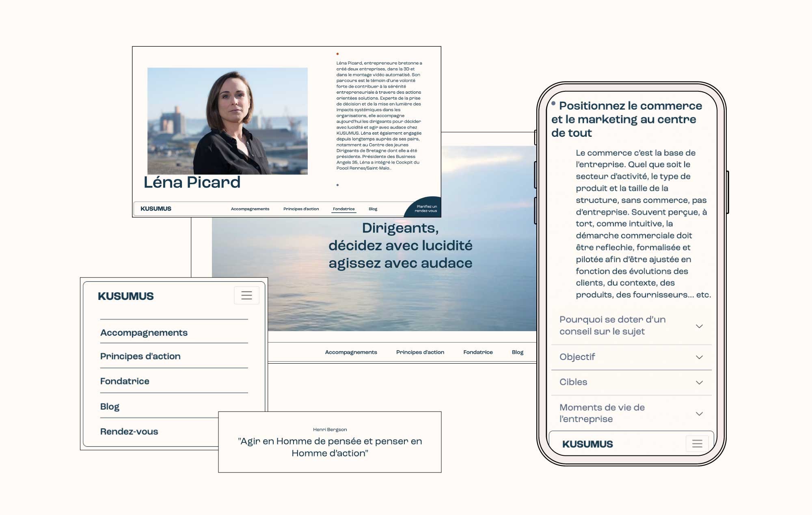The image size is (812, 515).
Task: Expand 'Moments de vie de l'entreprise' chevron
Action: pos(699,414)
